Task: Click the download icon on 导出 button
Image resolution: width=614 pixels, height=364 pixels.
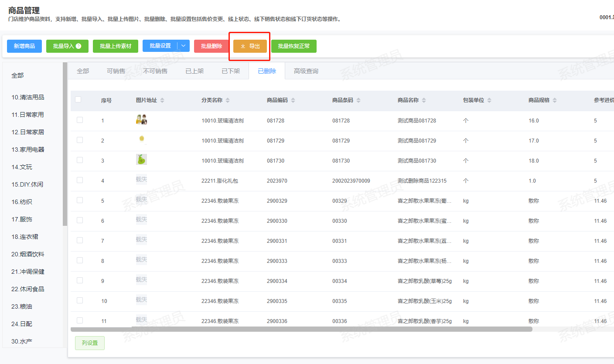Action: point(243,46)
